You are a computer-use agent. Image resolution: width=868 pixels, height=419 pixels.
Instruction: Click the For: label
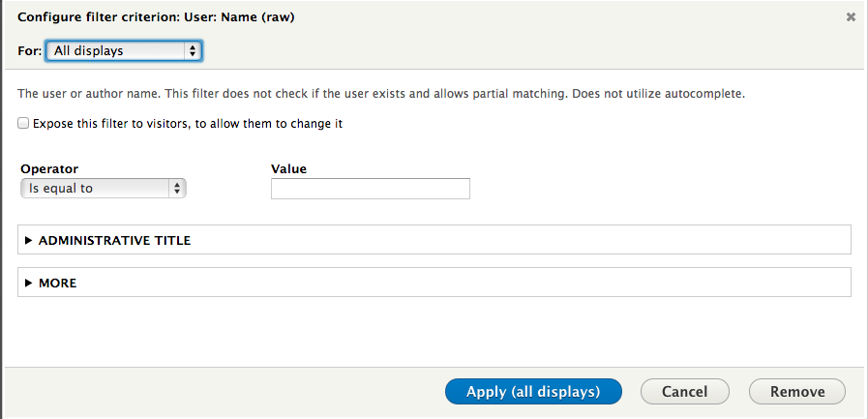(29, 50)
